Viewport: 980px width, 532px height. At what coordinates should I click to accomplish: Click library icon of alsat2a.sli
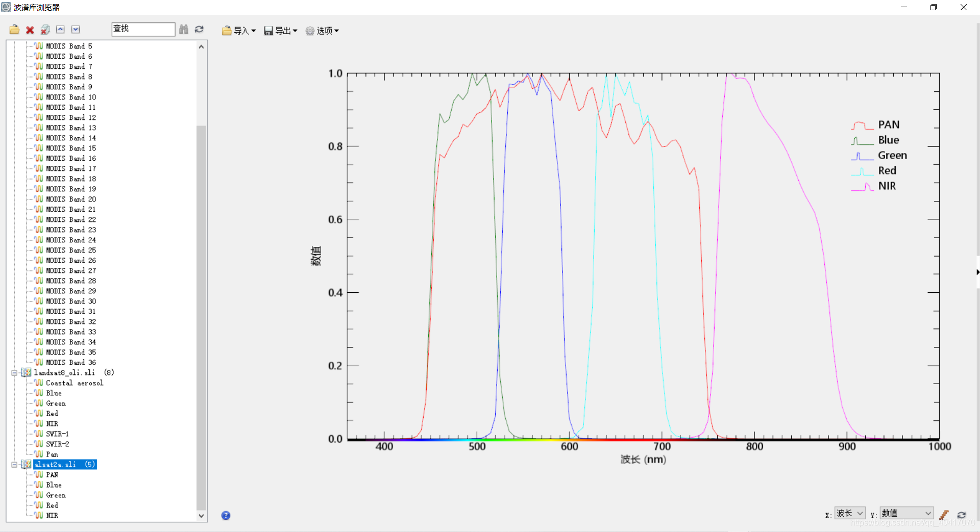tap(26, 464)
